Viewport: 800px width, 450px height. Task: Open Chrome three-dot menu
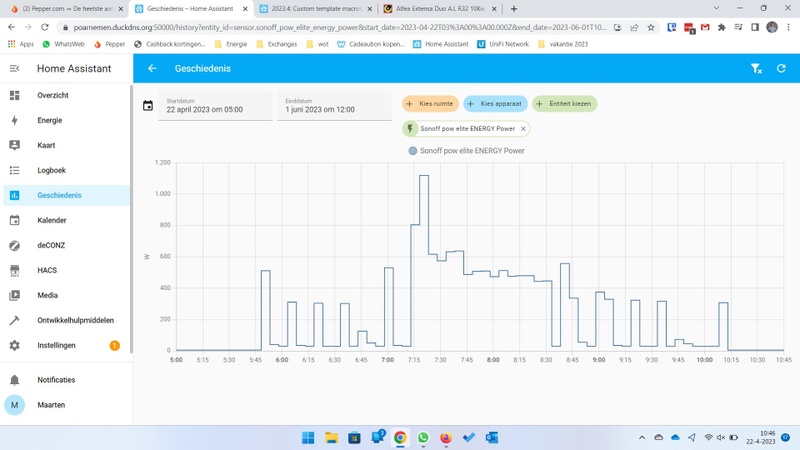[788, 28]
